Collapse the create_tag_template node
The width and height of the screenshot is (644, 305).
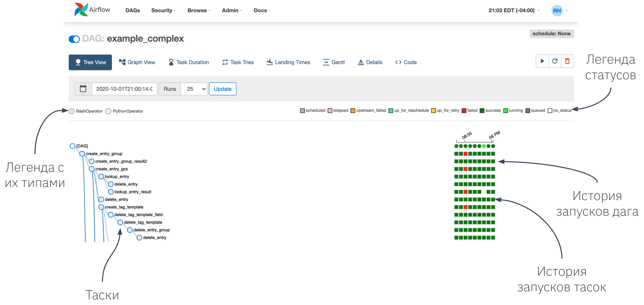click(101, 207)
